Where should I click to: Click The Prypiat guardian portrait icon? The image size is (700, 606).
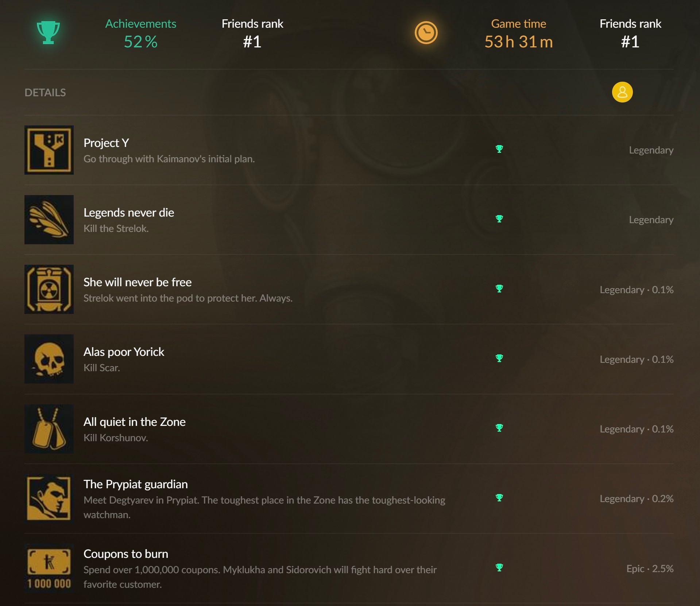(49, 498)
